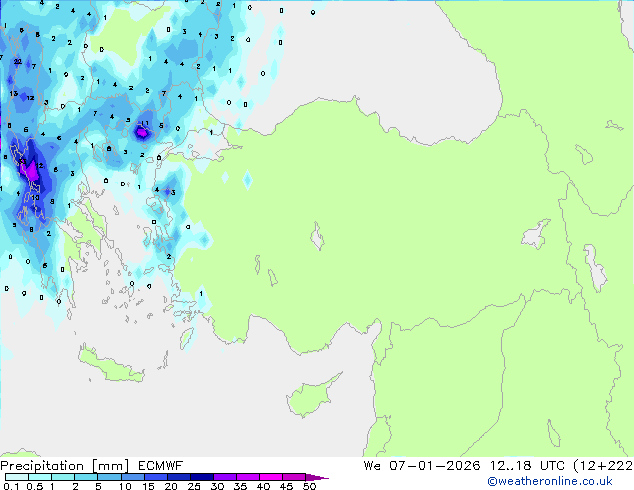Viewport: 634px width, 490px height.
Task: Click the 10–15 mm legend color swatch
Action: pyautogui.click(x=132, y=477)
